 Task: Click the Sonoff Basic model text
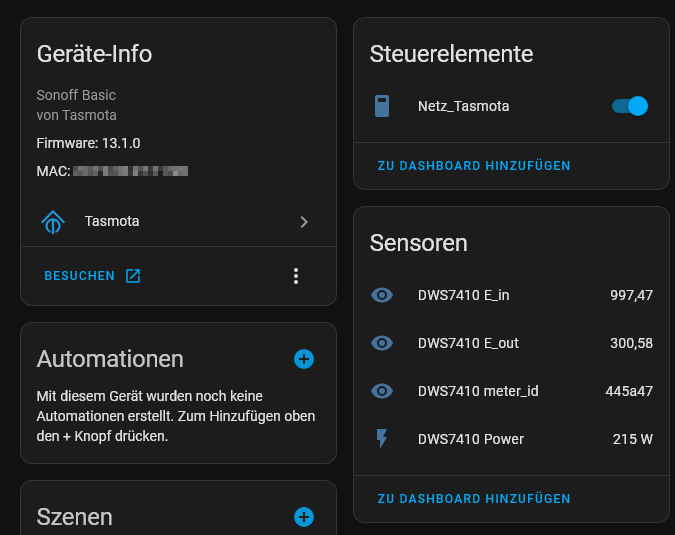coord(76,95)
